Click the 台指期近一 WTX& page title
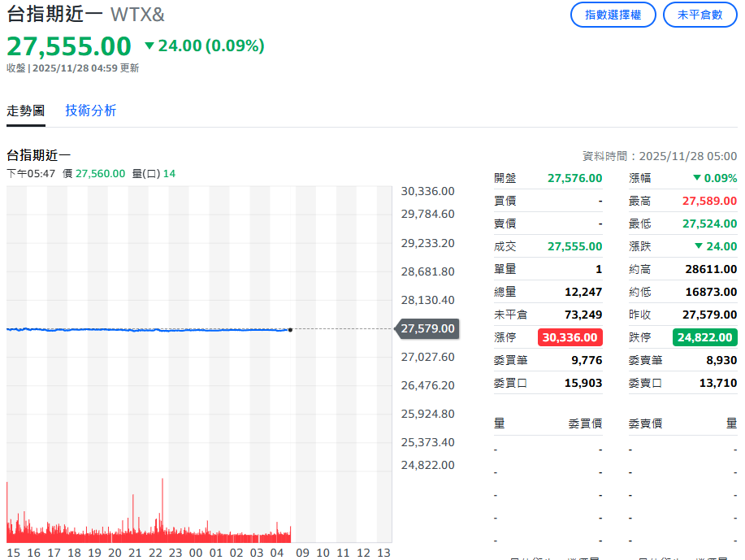Image resolution: width=745 pixels, height=560 pixels. pyautogui.click(x=85, y=15)
